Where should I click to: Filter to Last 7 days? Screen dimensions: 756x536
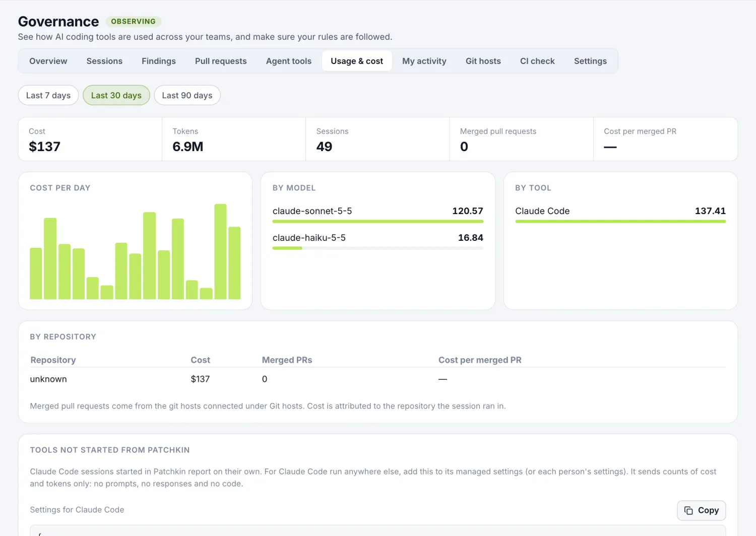coord(48,95)
